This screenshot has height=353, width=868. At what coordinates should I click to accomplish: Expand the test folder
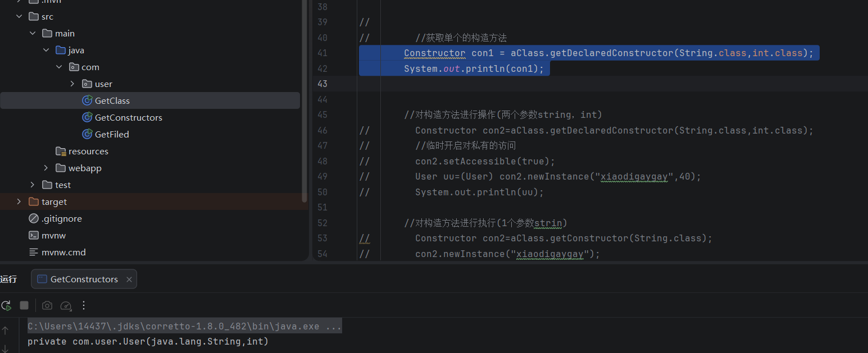[33, 185]
